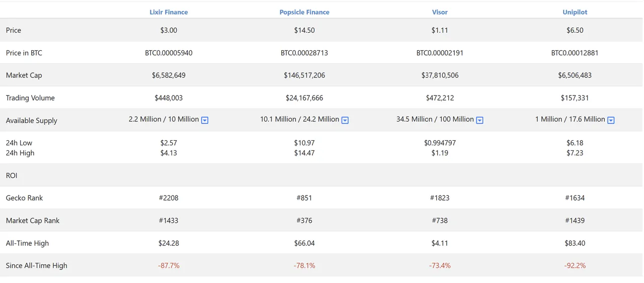Screen dimensions: 644x283
Task: Click Gecko rank #1634
Action: pos(575,198)
